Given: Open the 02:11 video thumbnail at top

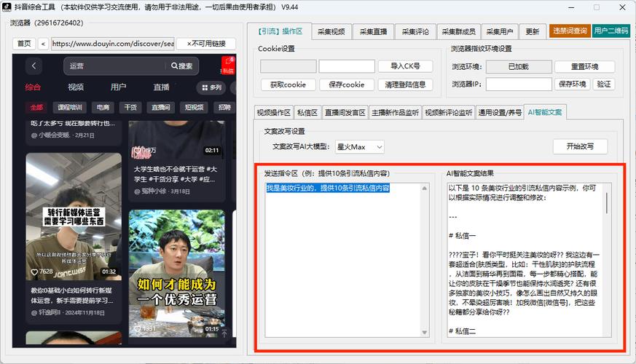Looking at the screenshot, I should (177, 140).
